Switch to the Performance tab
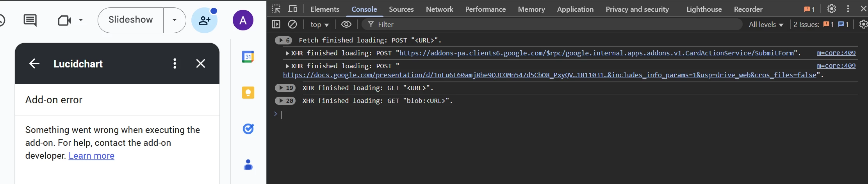 point(485,9)
